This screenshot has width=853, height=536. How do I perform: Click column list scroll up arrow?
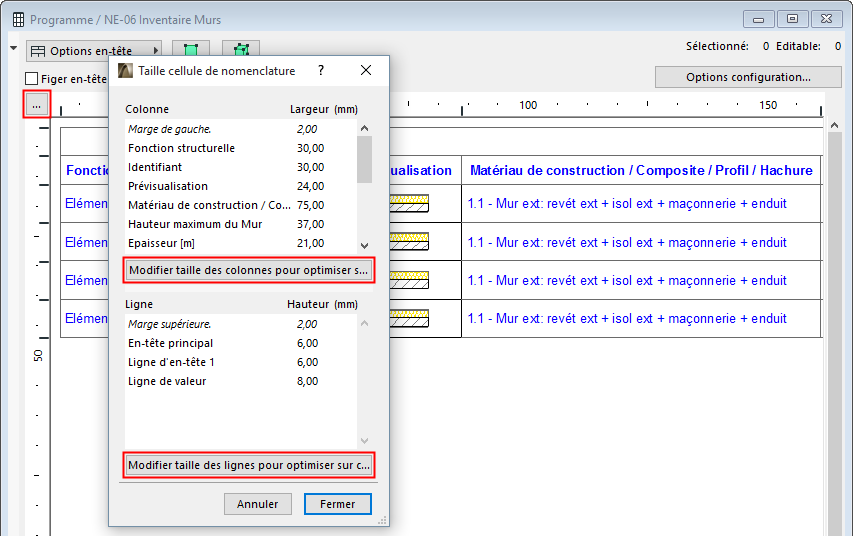[x=364, y=128]
